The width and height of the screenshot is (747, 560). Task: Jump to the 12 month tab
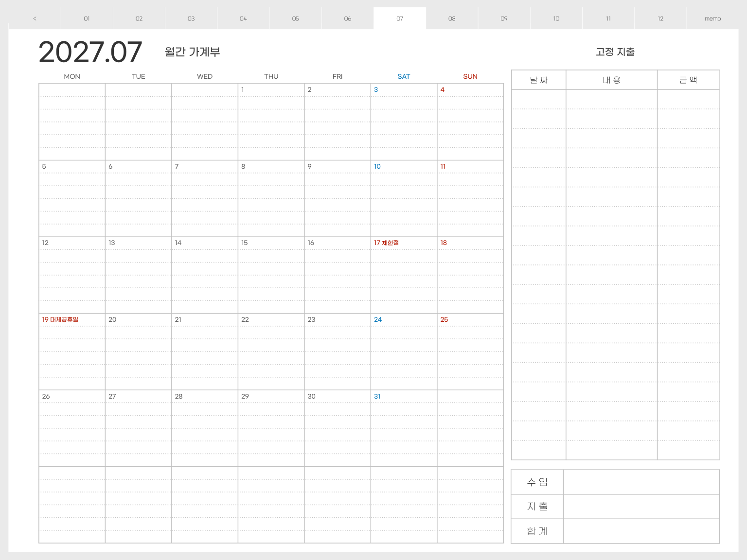tap(660, 18)
